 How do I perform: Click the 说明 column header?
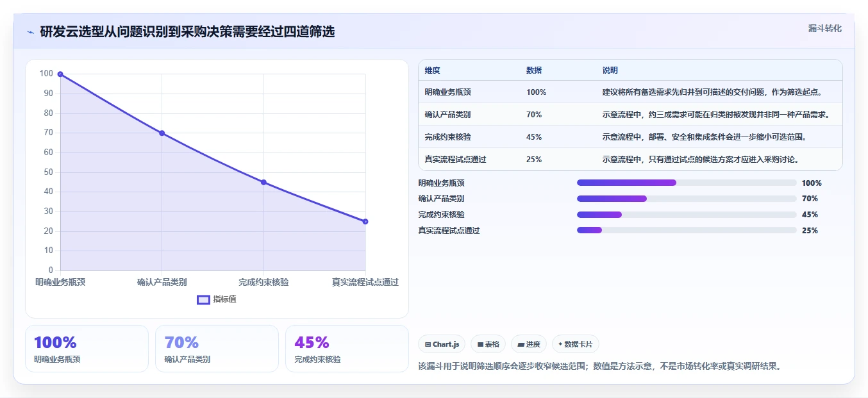click(x=610, y=70)
